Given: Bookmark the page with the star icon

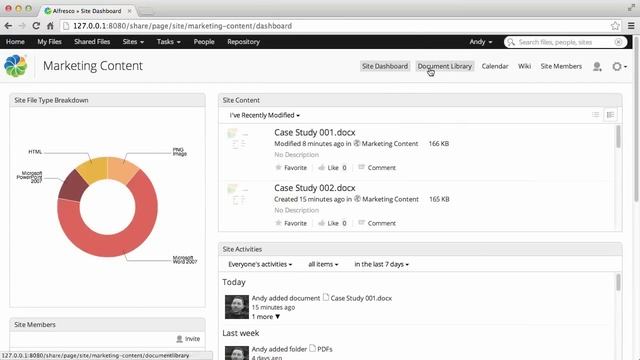Looking at the screenshot, I should click(615, 26).
